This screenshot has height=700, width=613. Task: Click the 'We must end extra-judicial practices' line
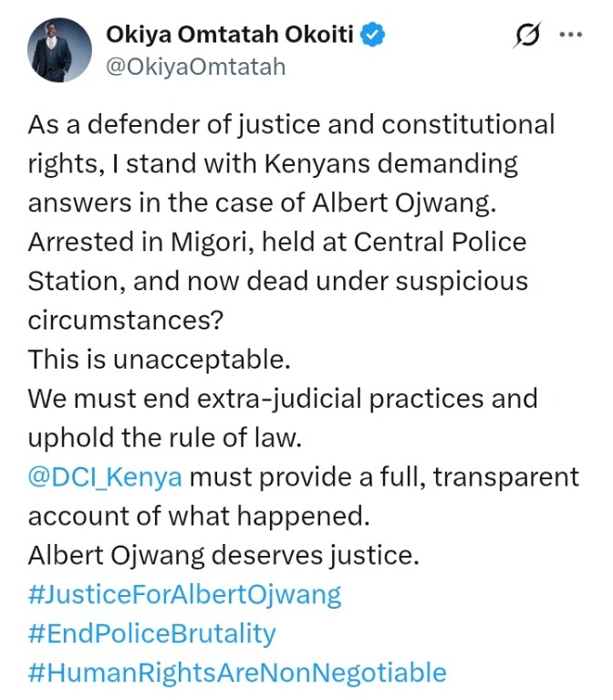(x=282, y=398)
